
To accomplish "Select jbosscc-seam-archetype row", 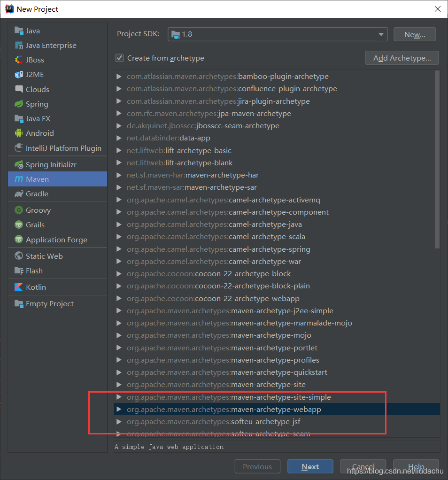I will 277,125.
